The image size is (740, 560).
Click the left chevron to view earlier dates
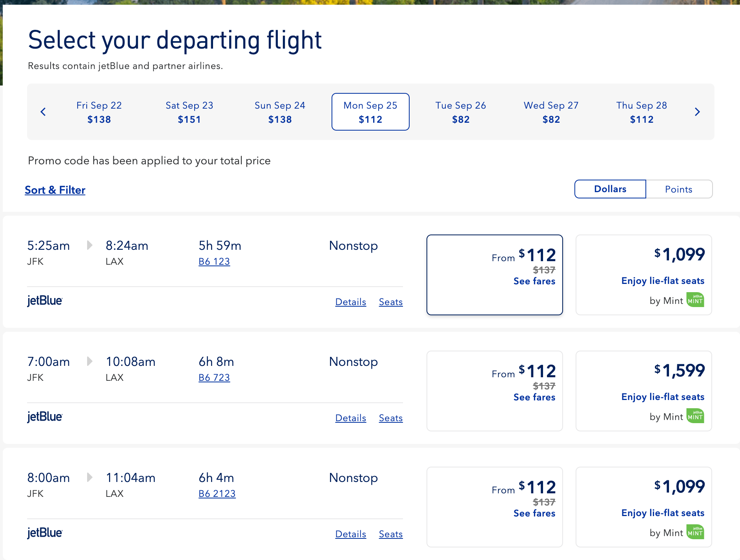(x=43, y=112)
